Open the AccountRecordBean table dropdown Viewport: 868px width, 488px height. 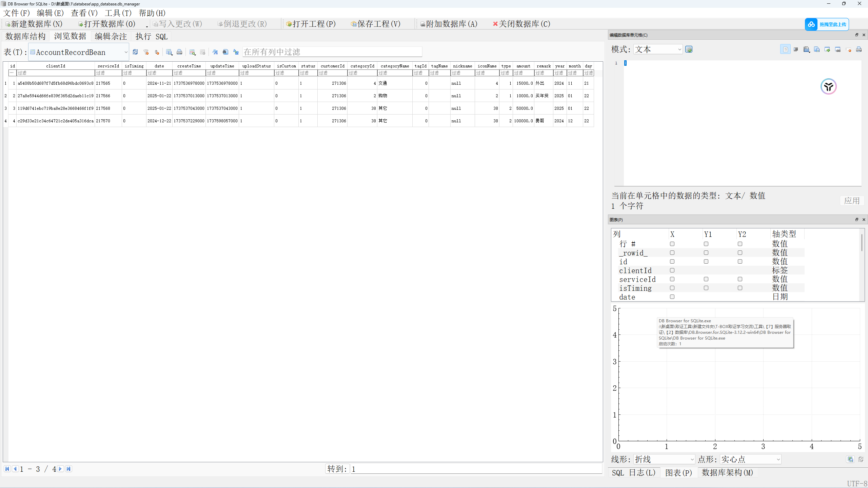(x=79, y=52)
